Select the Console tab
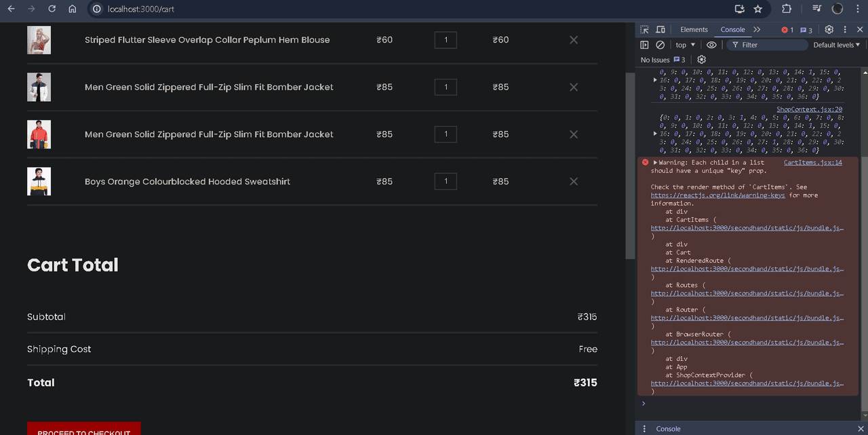The height and width of the screenshot is (435, 868). tap(732, 30)
